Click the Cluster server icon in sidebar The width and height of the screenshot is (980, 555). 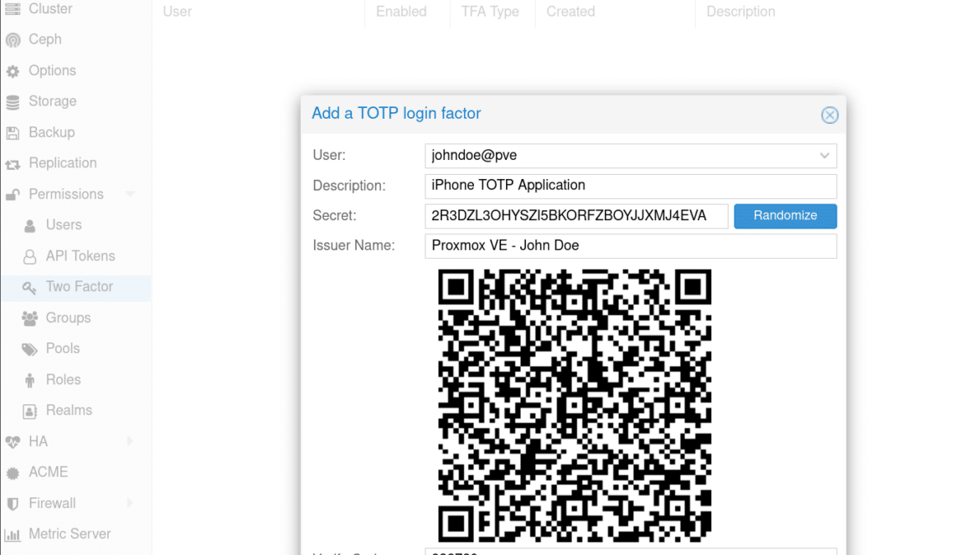click(13, 9)
